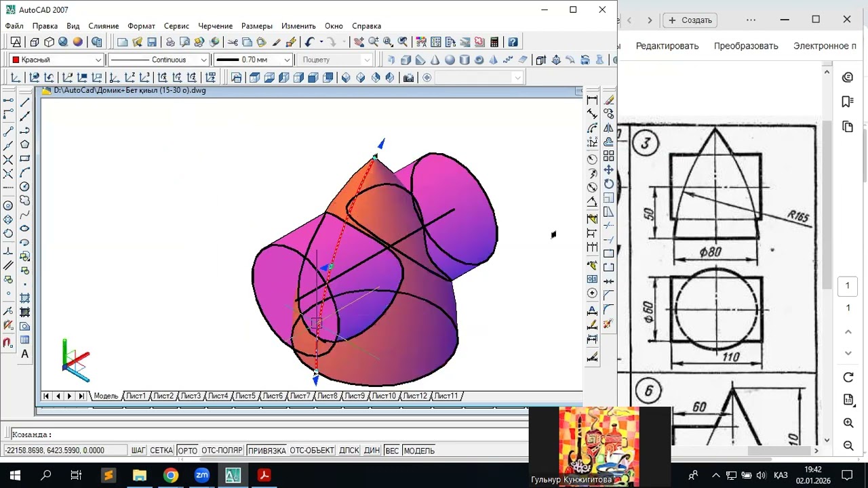Select the Erase tool in the modify toolbar
This screenshot has height=488, width=868.
(x=609, y=100)
